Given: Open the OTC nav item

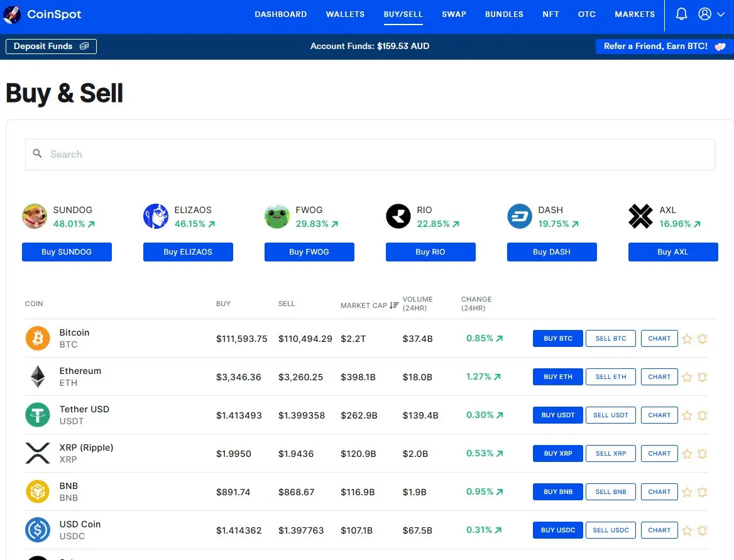Looking at the screenshot, I should pyautogui.click(x=586, y=14).
